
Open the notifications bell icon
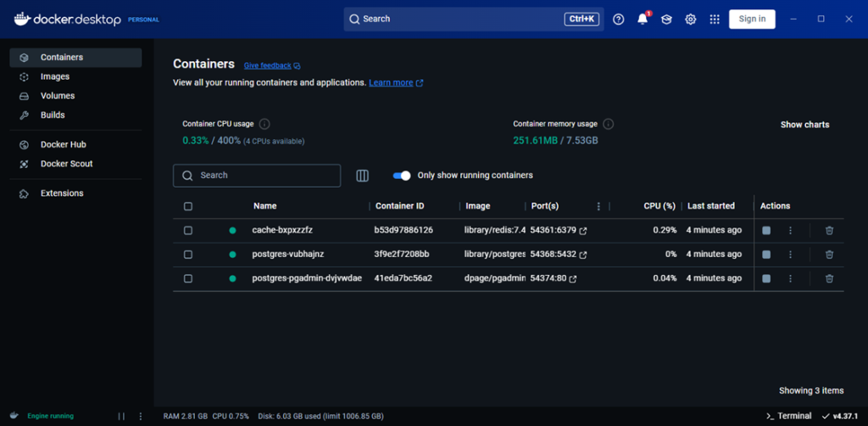(x=642, y=19)
